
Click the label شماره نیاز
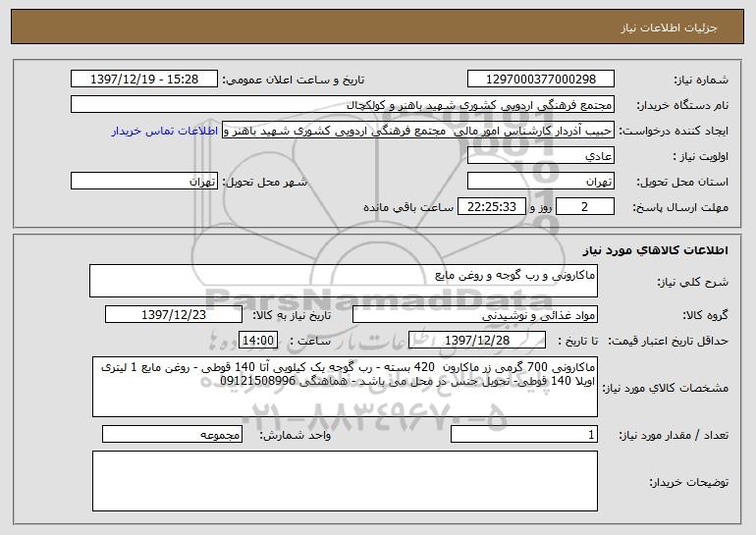701,80
